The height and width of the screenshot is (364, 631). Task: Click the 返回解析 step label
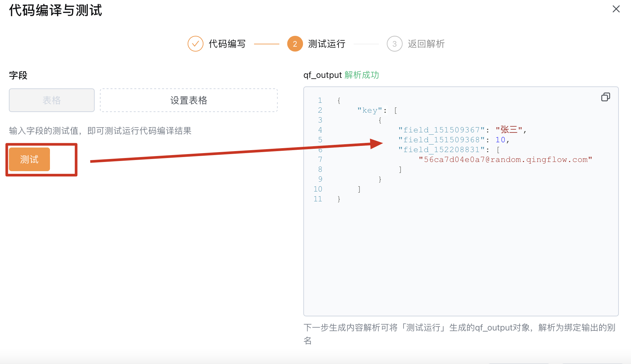click(x=426, y=44)
